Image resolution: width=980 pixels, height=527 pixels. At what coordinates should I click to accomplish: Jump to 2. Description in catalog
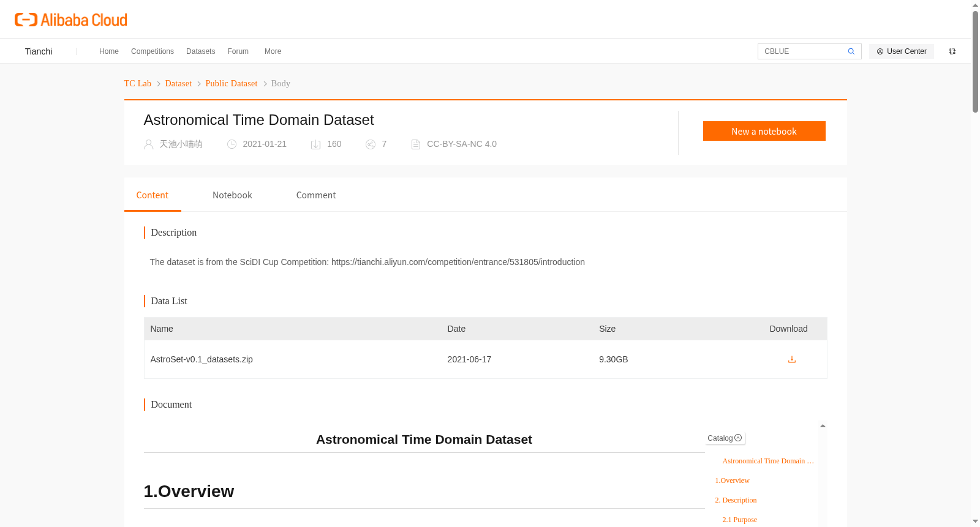pyautogui.click(x=736, y=500)
